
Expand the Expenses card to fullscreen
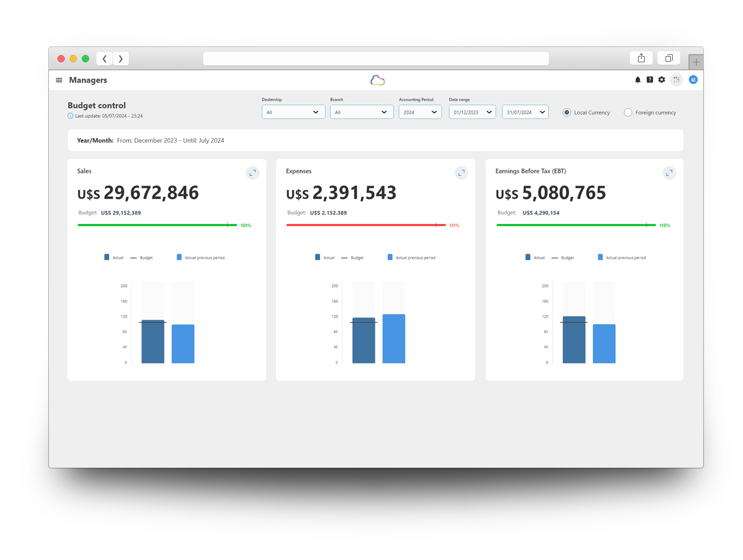(462, 173)
